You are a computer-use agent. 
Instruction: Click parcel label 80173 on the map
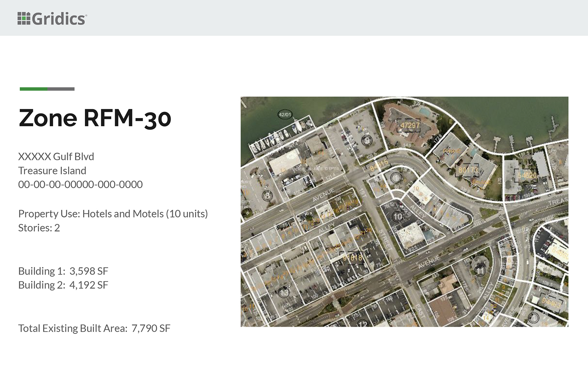pos(468,170)
